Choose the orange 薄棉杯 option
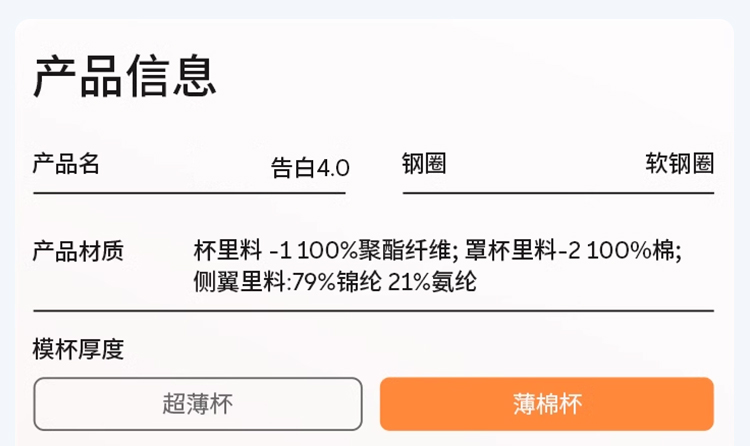Viewport: 750px width, 446px height. coord(546,404)
